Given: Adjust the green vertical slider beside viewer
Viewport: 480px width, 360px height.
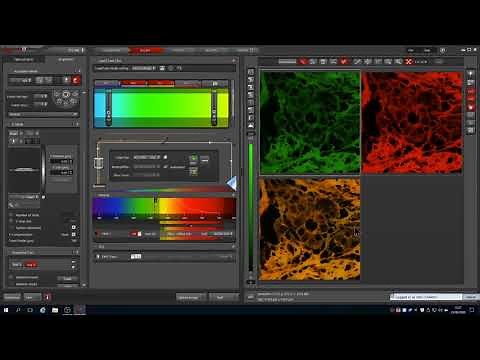Looking at the screenshot, I should (x=251, y=207).
